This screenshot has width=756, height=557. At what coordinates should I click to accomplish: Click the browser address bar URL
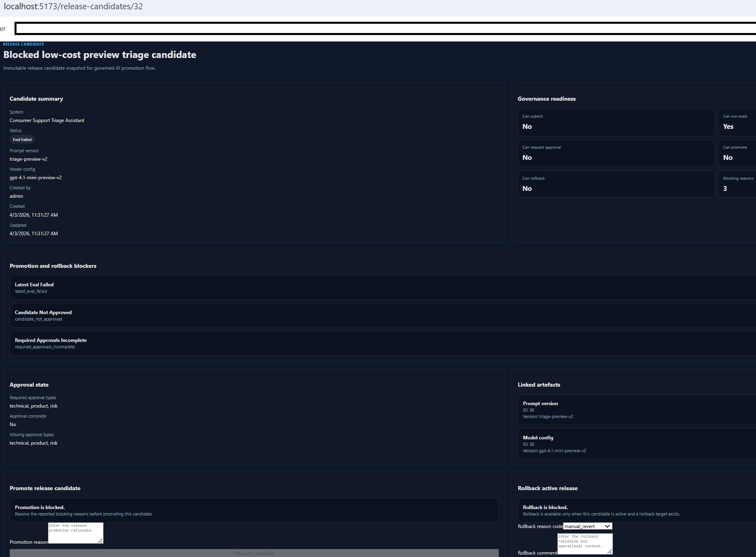click(x=73, y=6)
